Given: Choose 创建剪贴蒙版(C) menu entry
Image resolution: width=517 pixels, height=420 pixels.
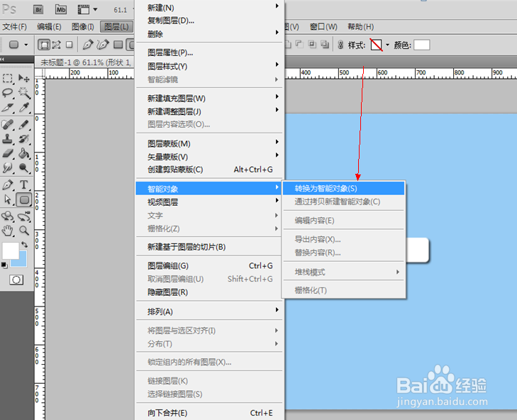Looking at the screenshot, I should [210, 170].
